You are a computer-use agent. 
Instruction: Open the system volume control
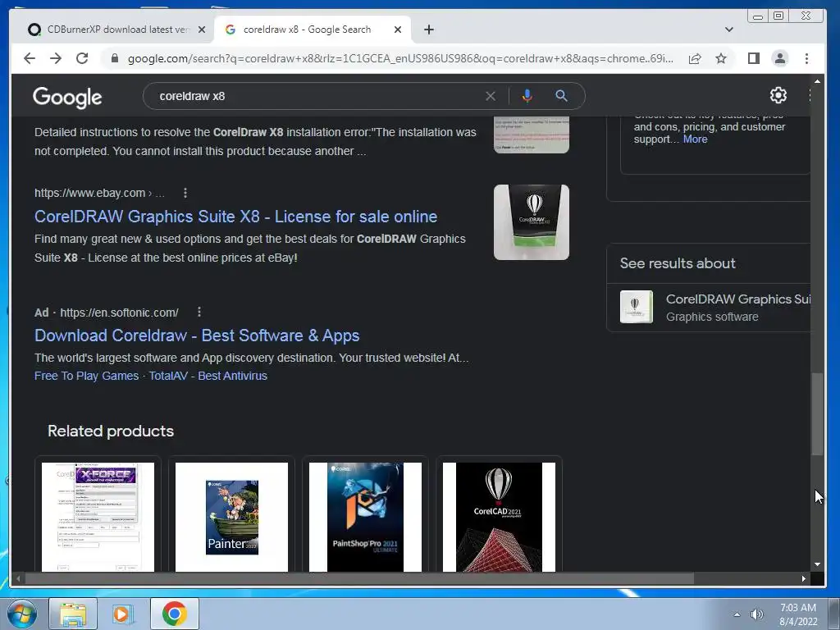pyautogui.click(x=756, y=614)
